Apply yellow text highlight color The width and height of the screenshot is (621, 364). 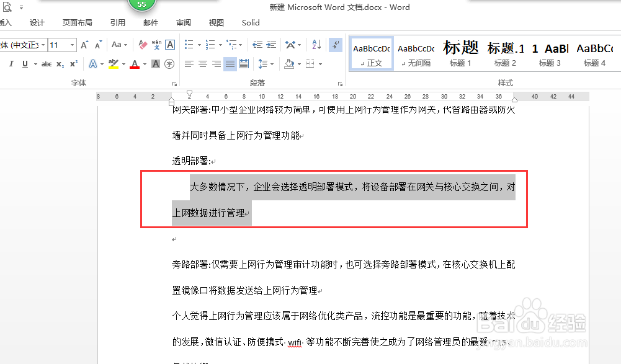click(x=114, y=64)
